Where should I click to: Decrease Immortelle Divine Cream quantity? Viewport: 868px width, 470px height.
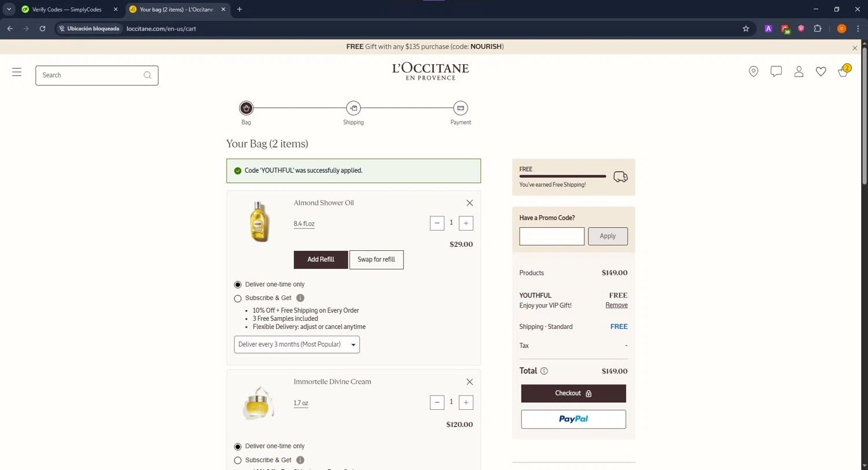(437, 402)
